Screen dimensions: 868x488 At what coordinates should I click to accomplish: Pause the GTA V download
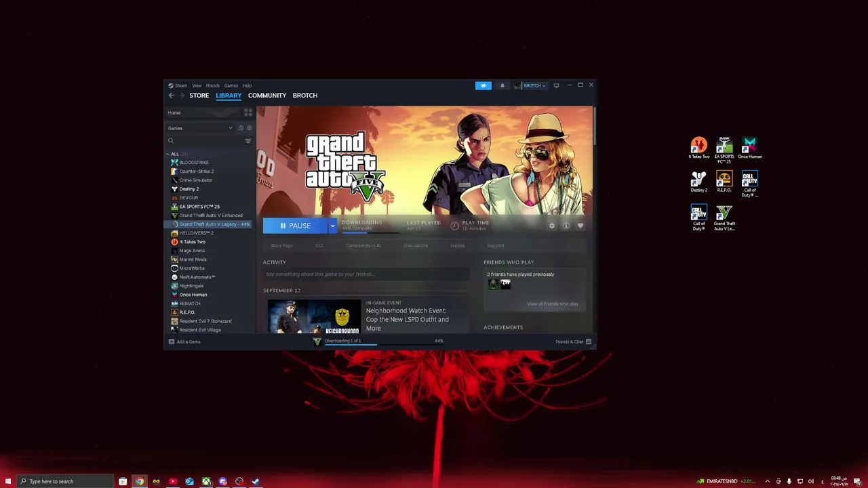coord(296,226)
